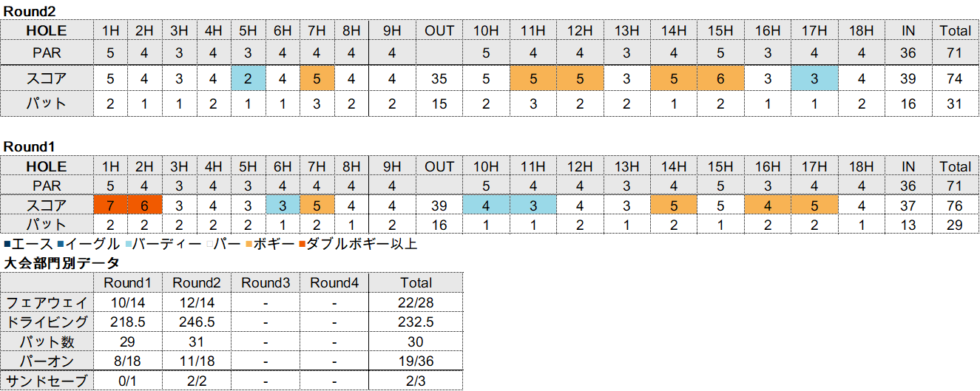The height and width of the screenshot is (391, 980).
Task: Click the 大会部門別データ section heading
Action: 61,262
